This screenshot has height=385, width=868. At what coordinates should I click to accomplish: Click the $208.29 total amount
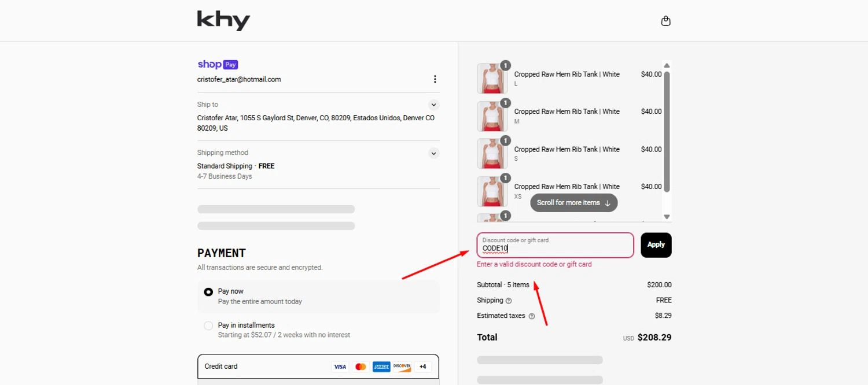(654, 338)
